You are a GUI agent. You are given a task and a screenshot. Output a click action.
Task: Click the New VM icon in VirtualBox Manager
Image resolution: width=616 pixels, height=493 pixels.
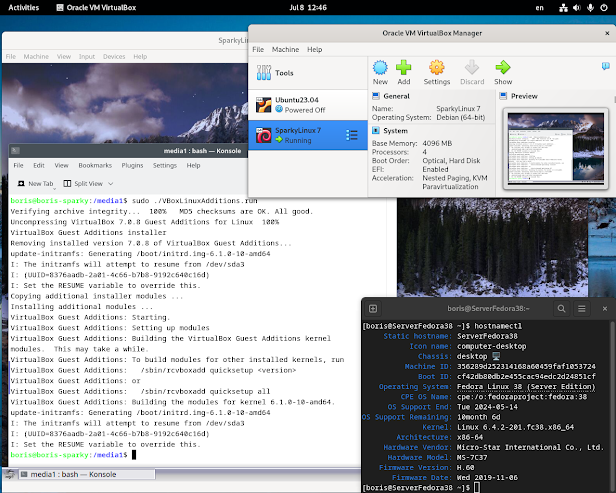point(380,68)
